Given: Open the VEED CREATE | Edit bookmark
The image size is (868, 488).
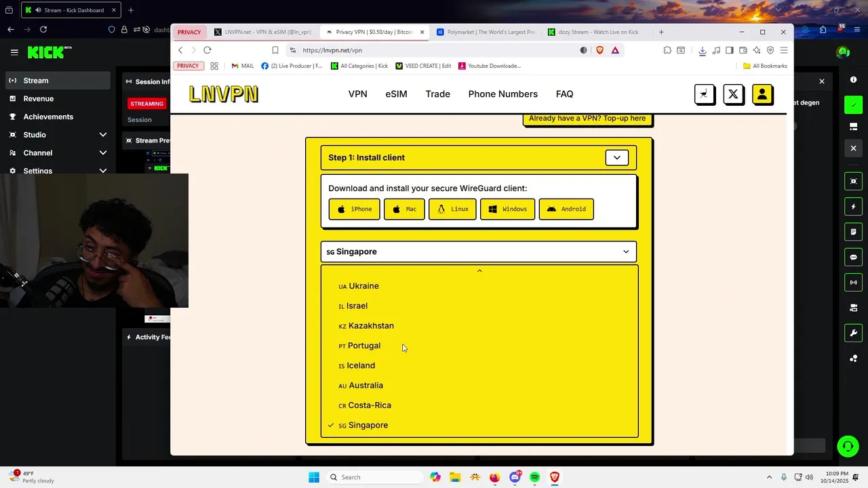Looking at the screenshot, I should [x=423, y=66].
